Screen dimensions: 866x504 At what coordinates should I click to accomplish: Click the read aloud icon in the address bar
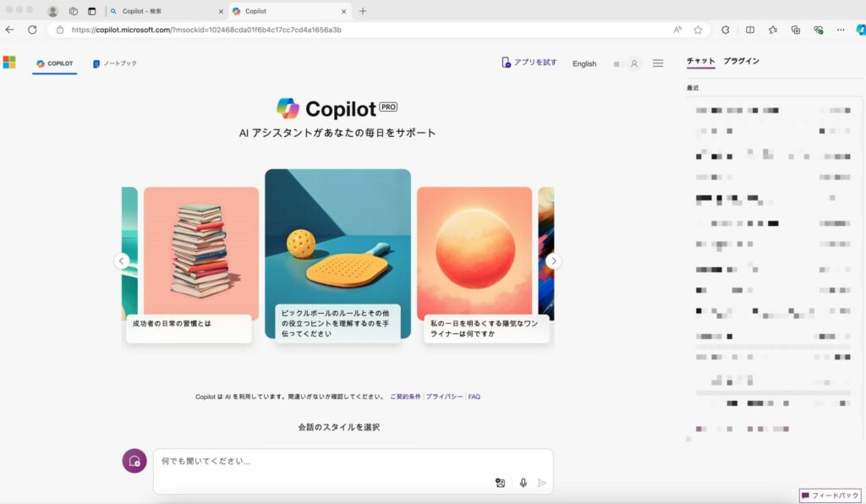(677, 29)
